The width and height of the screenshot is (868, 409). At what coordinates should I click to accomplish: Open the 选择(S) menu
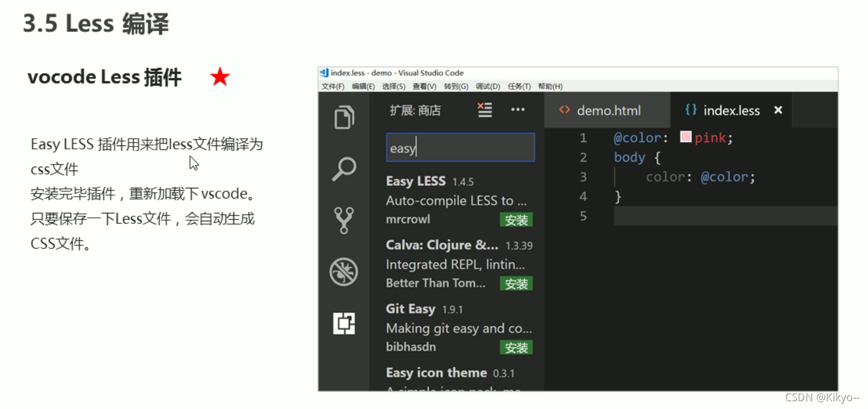(394, 86)
